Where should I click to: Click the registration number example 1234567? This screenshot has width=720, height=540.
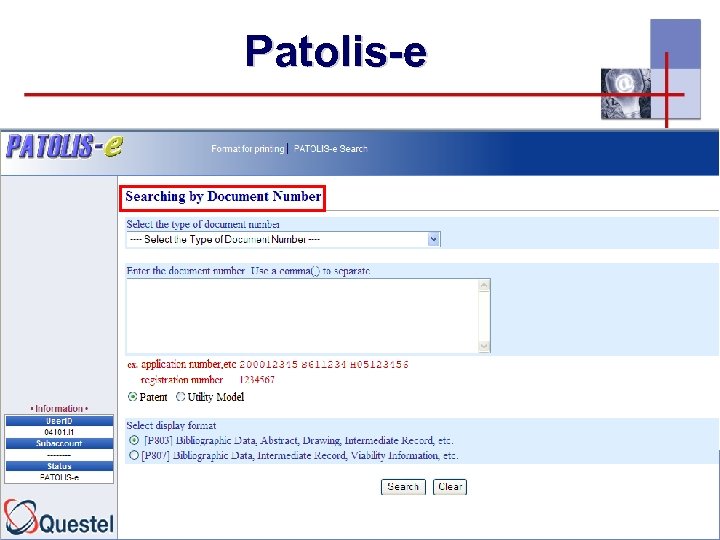(257, 380)
